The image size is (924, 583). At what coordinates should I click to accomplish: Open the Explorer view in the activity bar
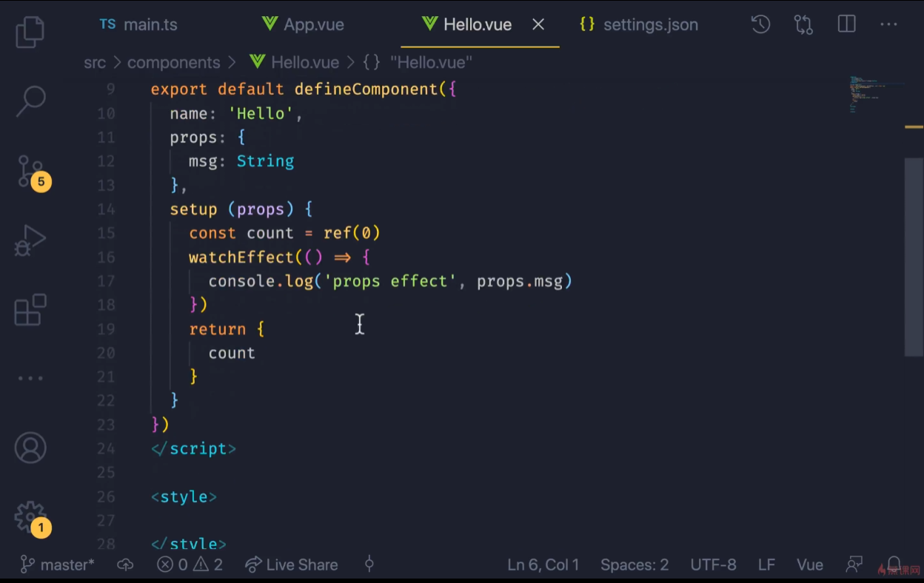click(30, 33)
